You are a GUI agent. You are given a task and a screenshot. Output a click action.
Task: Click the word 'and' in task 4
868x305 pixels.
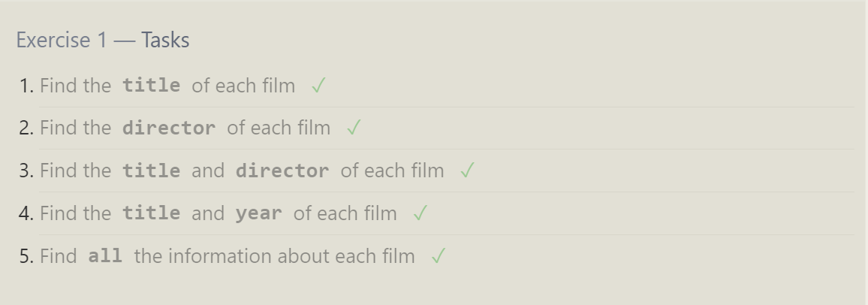208,213
